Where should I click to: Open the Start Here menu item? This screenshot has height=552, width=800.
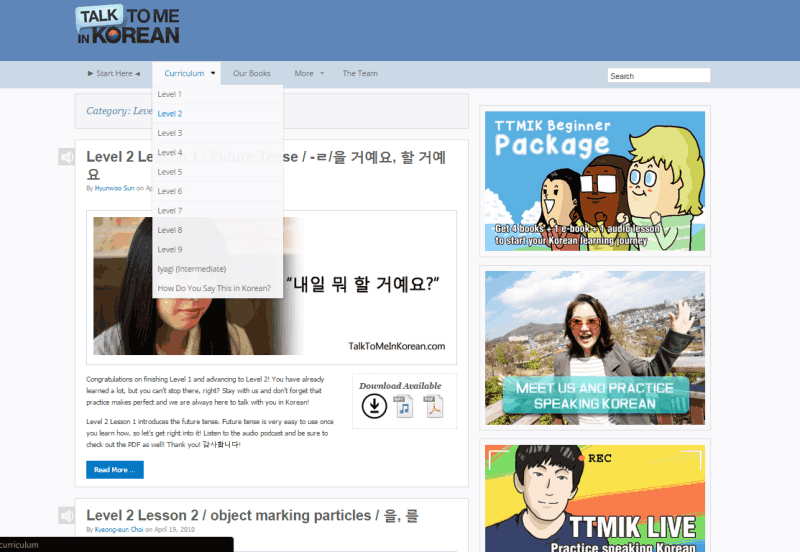click(114, 73)
